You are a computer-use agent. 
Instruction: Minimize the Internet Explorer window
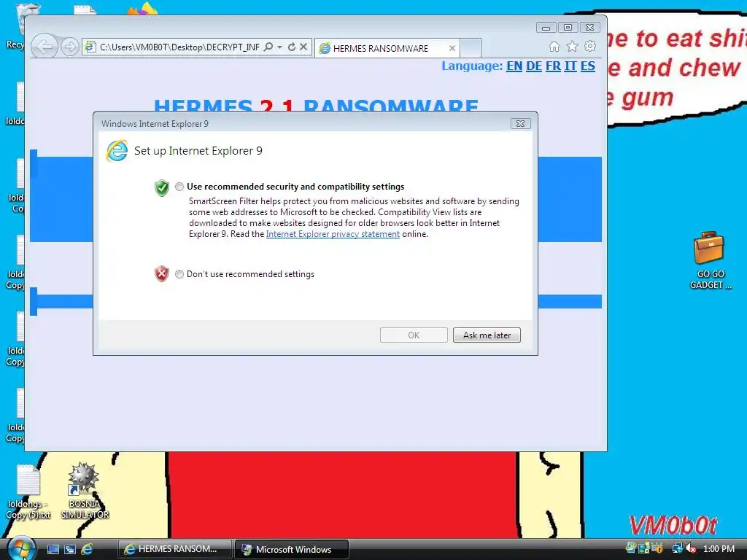coord(546,28)
